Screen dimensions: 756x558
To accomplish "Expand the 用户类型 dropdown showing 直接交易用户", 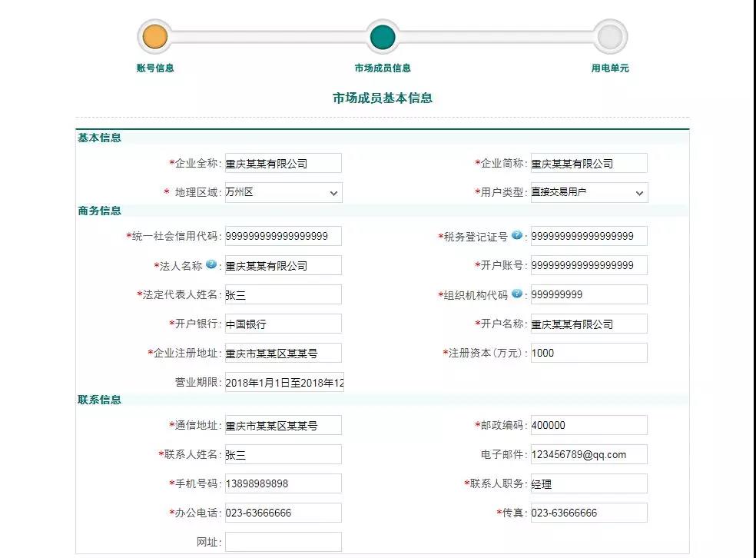I will [x=589, y=192].
